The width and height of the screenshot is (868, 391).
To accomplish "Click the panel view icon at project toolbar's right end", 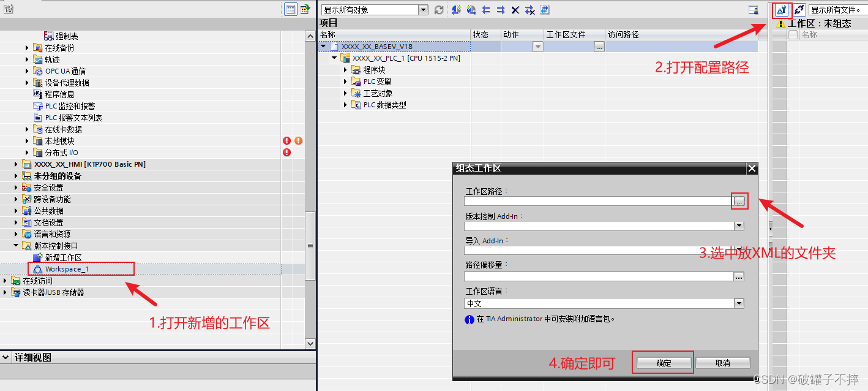I will 754,10.
